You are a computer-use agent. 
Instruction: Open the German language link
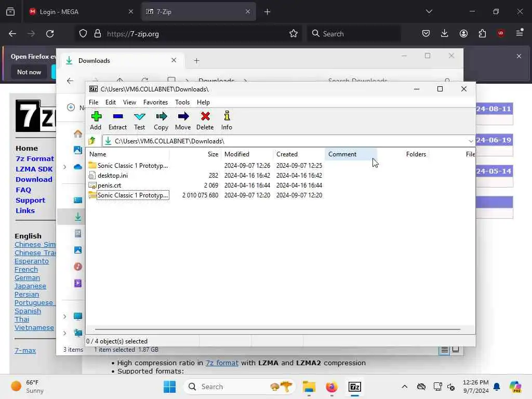[27, 277]
